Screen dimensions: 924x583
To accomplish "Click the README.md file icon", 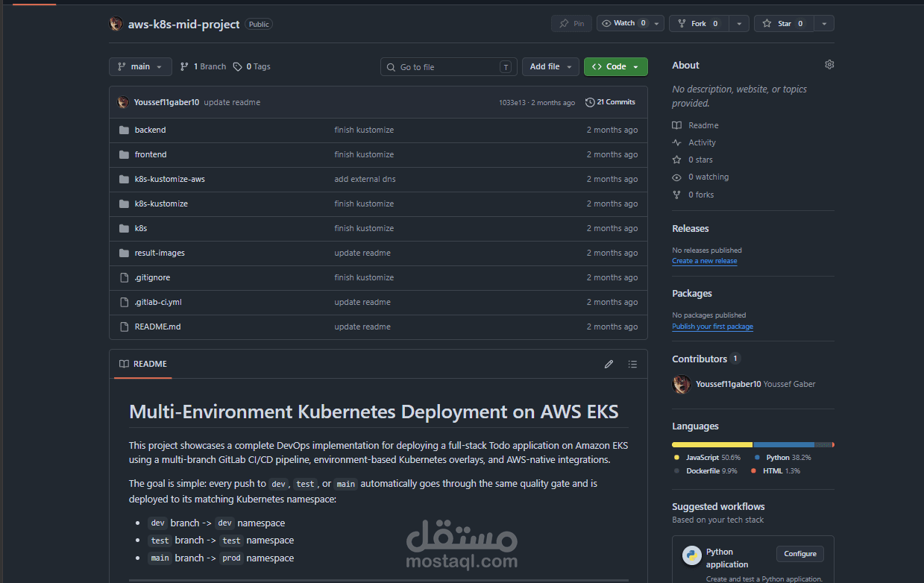I will pyautogui.click(x=124, y=327).
